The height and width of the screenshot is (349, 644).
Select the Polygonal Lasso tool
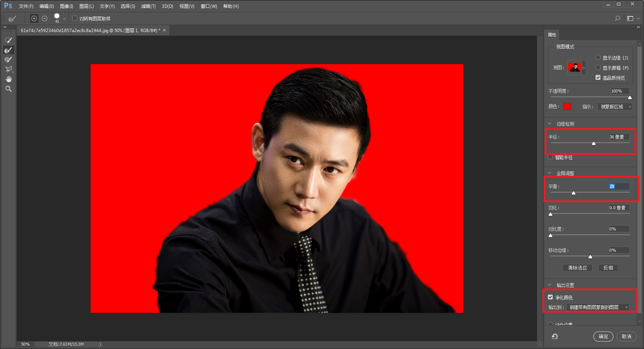9,69
